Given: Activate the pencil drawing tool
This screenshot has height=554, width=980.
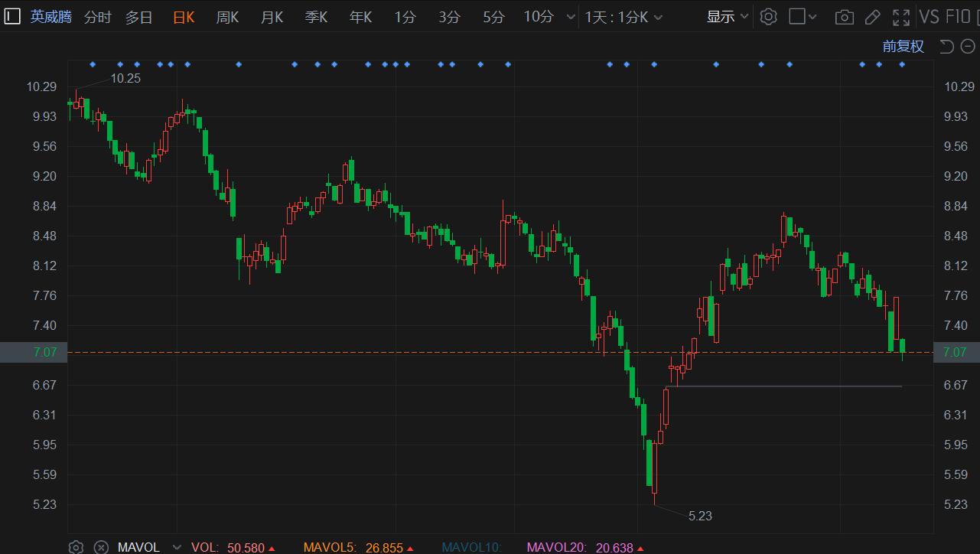Looking at the screenshot, I should pos(872,17).
